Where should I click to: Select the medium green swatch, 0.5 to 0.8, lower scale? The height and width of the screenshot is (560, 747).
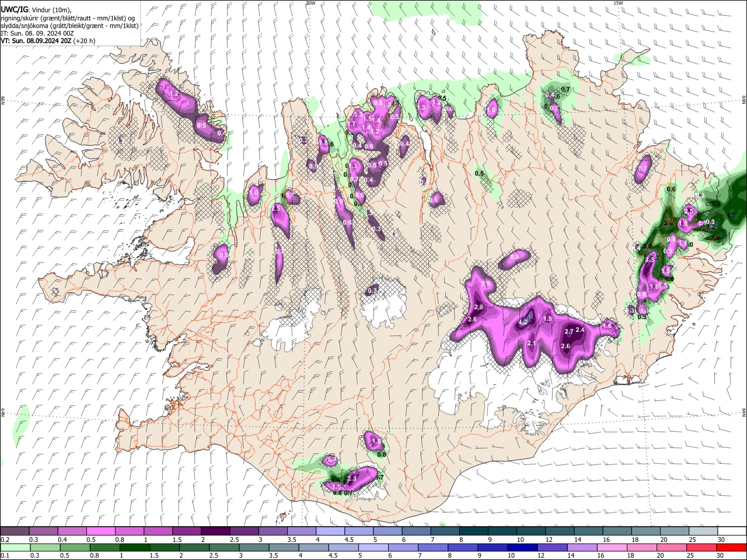pyautogui.click(x=75, y=547)
